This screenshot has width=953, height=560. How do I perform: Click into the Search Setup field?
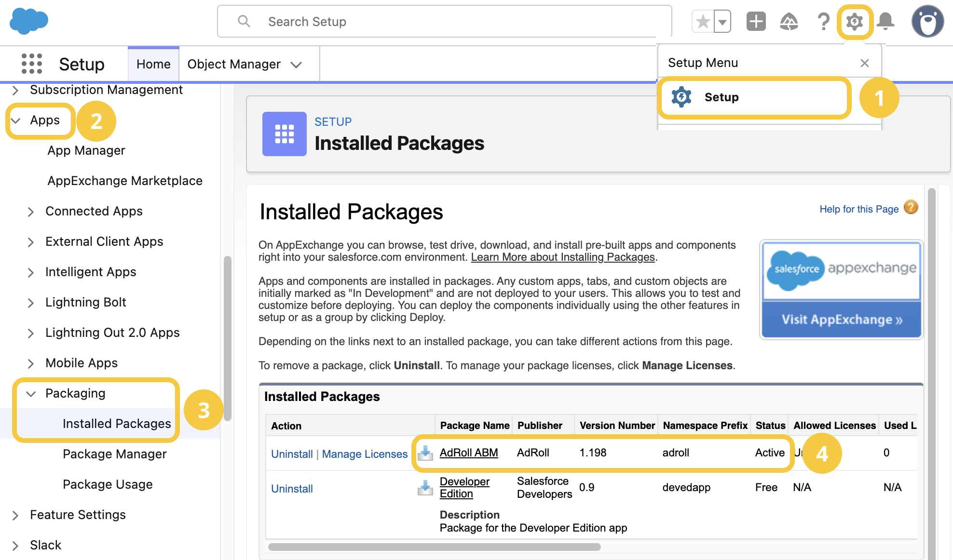pyautogui.click(x=444, y=22)
